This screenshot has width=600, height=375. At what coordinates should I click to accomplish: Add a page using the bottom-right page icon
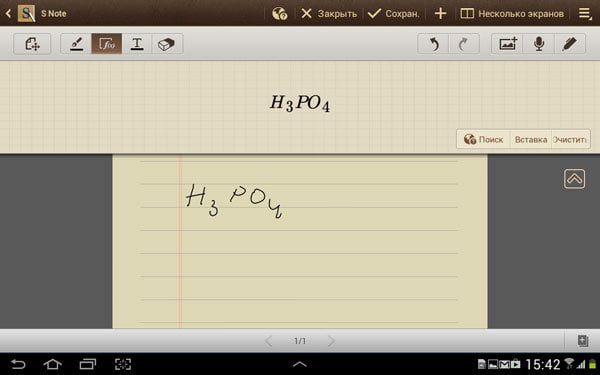tap(582, 341)
